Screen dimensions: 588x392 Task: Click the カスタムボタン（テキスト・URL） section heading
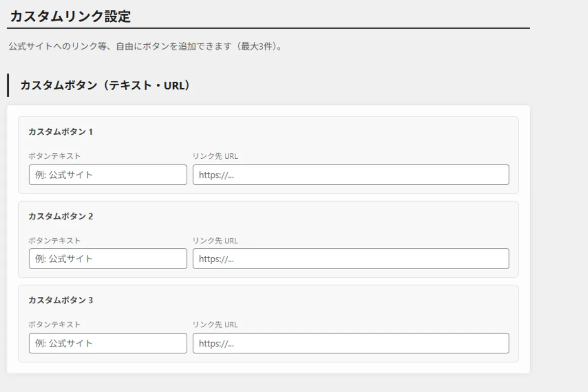pos(105,85)
